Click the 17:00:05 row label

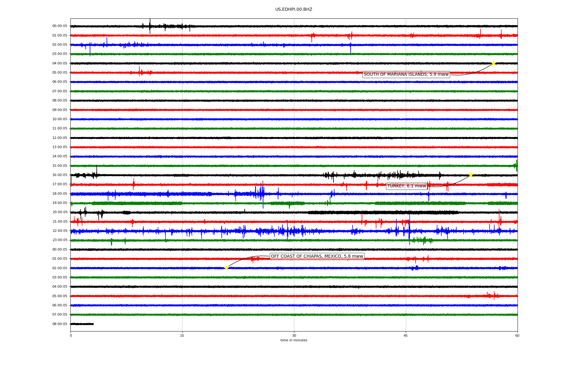pos(60,184)
